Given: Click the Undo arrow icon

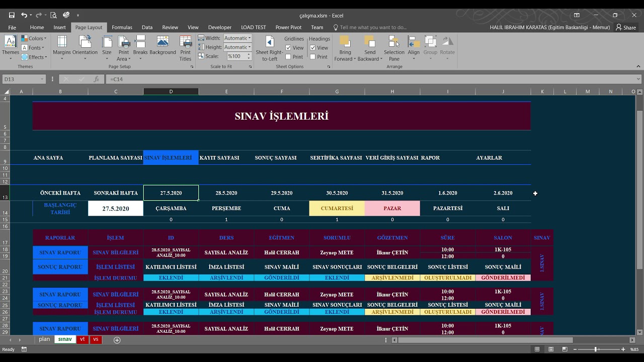Looking at the screenshot, I should pos(23,15).
